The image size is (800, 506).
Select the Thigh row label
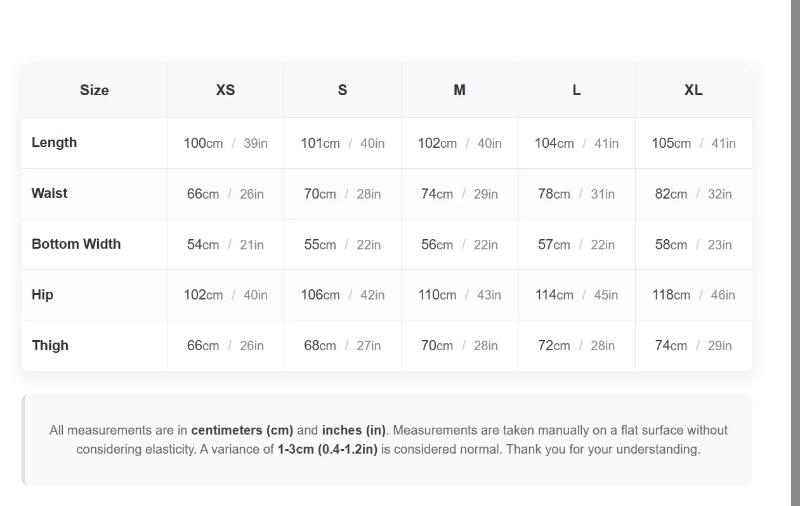point(50,346)
